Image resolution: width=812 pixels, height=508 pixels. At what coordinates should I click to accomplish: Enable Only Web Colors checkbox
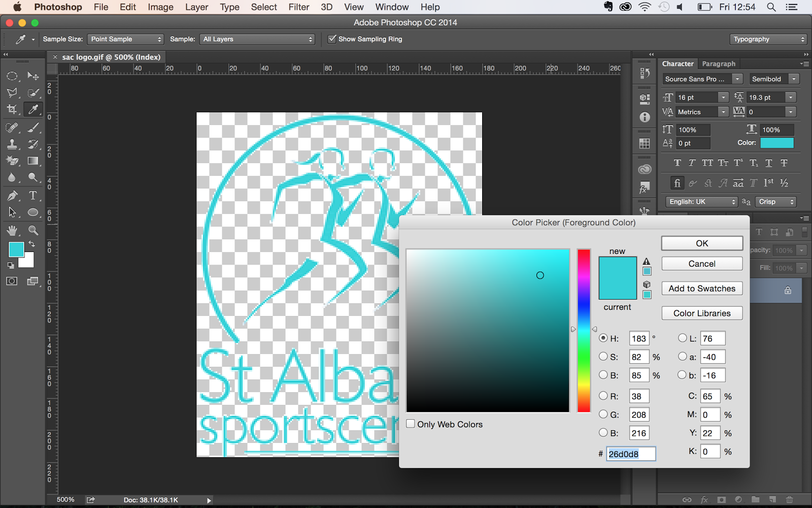click(411, 424)
